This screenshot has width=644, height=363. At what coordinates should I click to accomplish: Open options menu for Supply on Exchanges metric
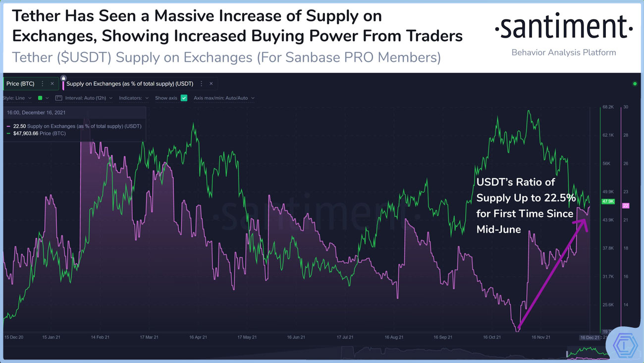coord(201,83)
